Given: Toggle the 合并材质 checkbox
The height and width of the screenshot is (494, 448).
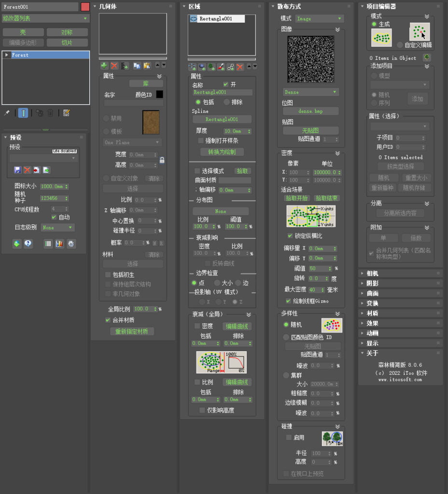Looking at the screenshot, I should click(108, 320).
